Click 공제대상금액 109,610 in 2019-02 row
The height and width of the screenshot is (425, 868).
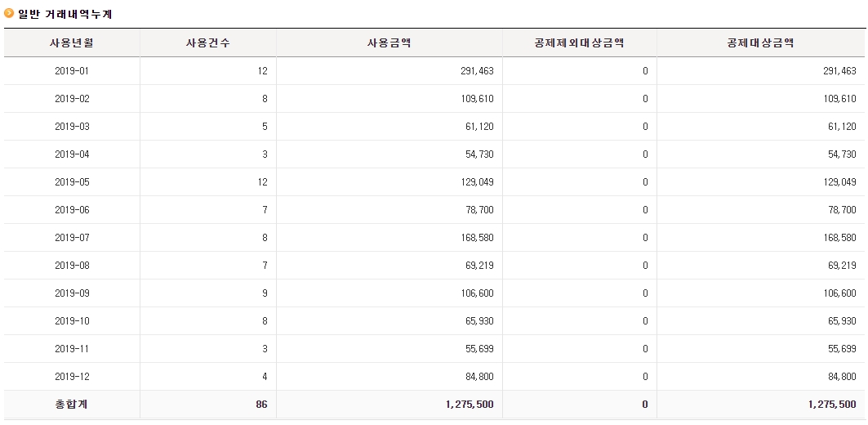pos(839,99)
